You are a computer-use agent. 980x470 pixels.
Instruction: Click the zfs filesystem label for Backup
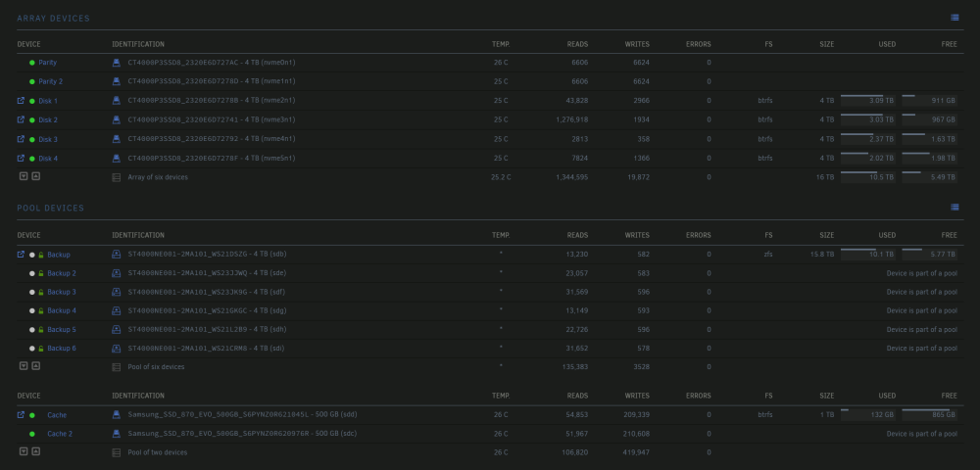(x=767, y=255)
